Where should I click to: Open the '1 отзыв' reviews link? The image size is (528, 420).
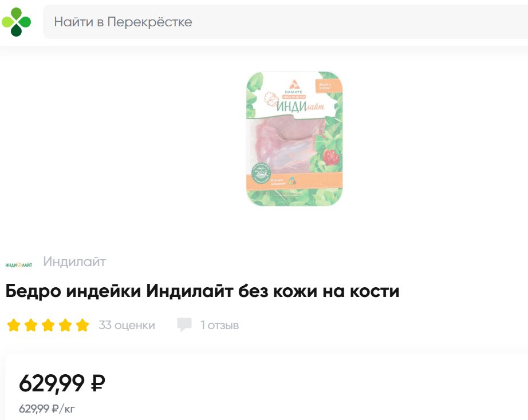[219, 325]
